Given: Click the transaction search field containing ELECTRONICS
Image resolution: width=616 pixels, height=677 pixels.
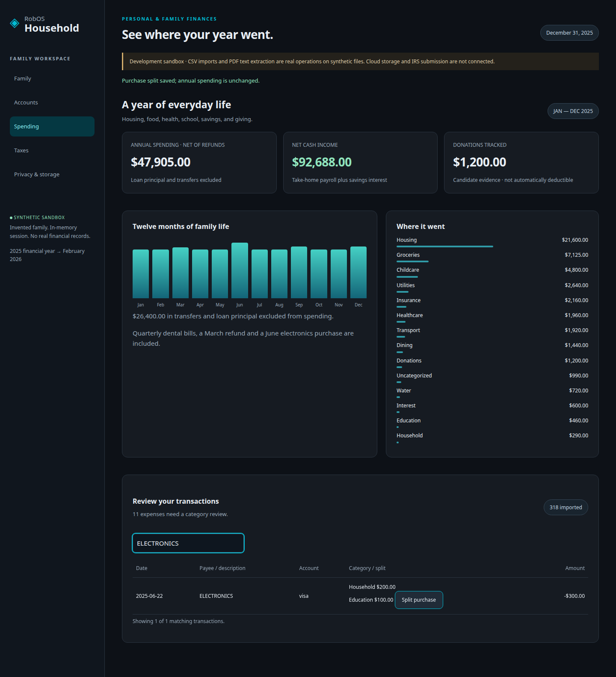Looking at the screenshot, I should pyautogui.click(x=188, y=543).
